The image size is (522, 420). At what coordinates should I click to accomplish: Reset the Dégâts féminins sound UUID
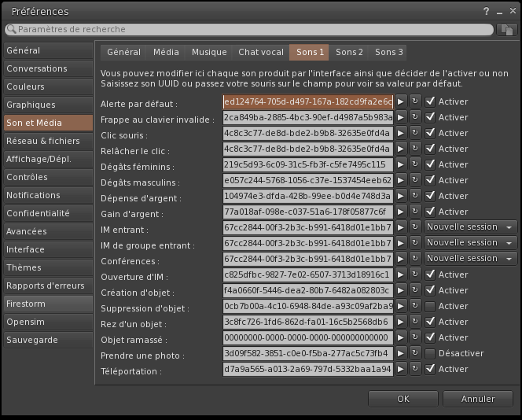coord(415,164)
